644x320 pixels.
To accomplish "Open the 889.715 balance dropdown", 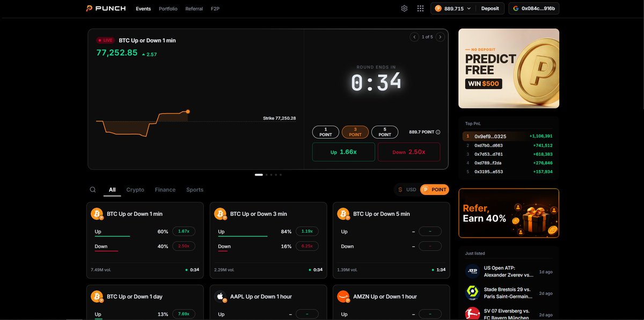I will point(453,9).
